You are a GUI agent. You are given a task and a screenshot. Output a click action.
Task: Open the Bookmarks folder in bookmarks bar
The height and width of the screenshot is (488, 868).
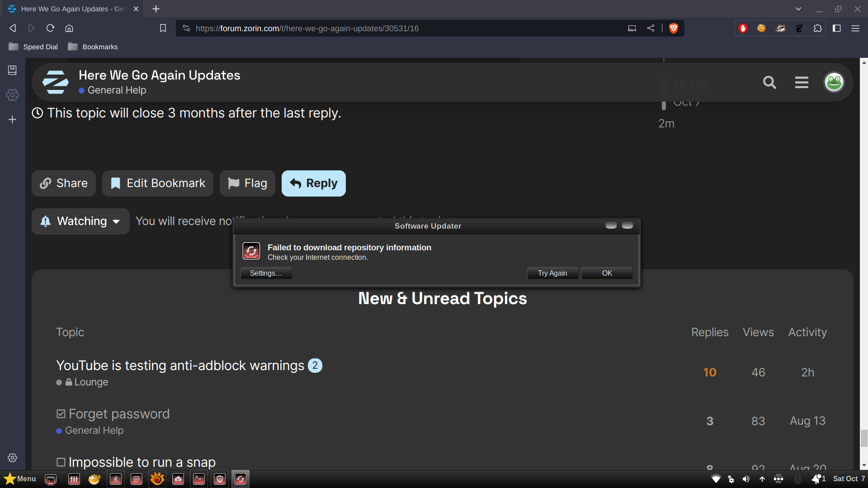pyautogui.click(x=93, y=47)
